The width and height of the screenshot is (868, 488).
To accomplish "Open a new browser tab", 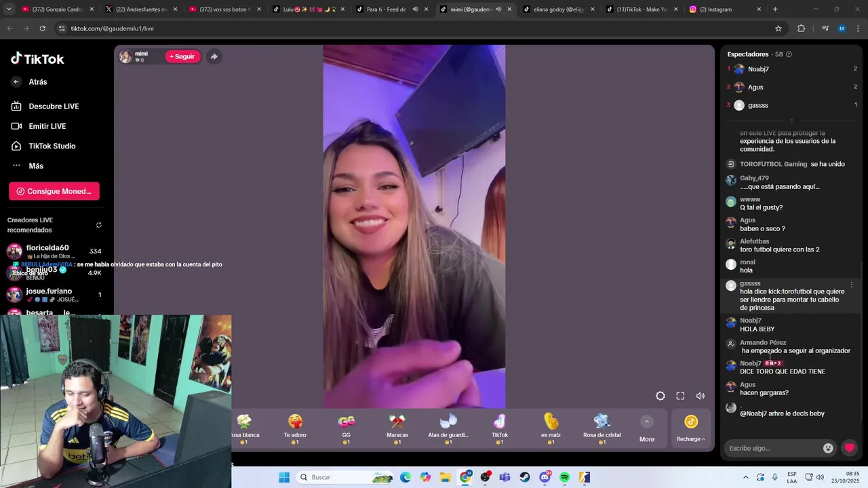I will (775, 9).
